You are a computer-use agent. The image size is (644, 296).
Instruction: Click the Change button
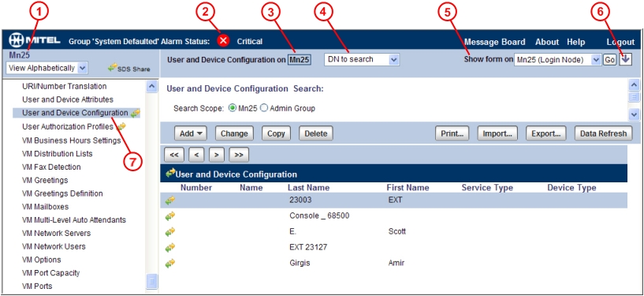tap(234, 133)
